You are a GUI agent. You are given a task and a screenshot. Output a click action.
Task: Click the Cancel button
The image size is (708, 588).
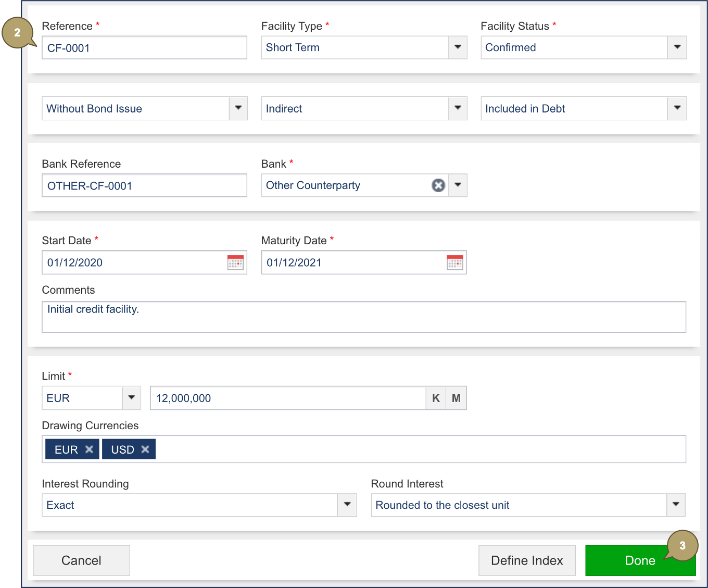tap(81, 560)
